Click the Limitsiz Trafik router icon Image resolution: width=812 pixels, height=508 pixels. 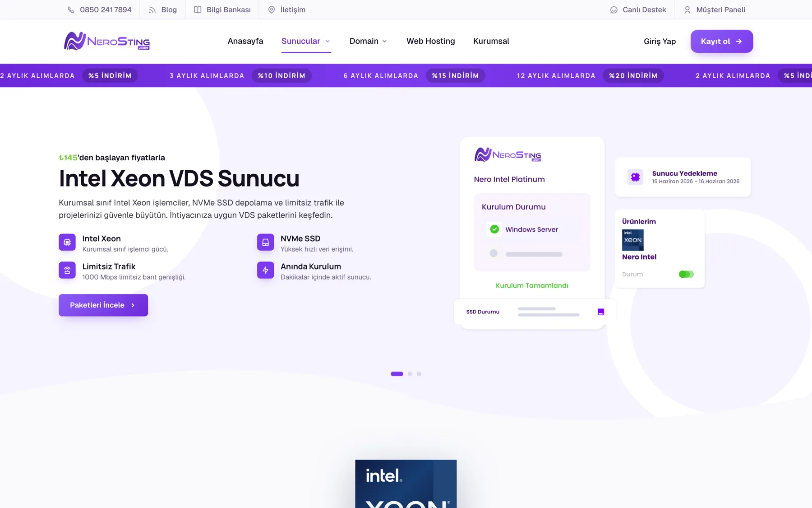[x=67, y=270]
